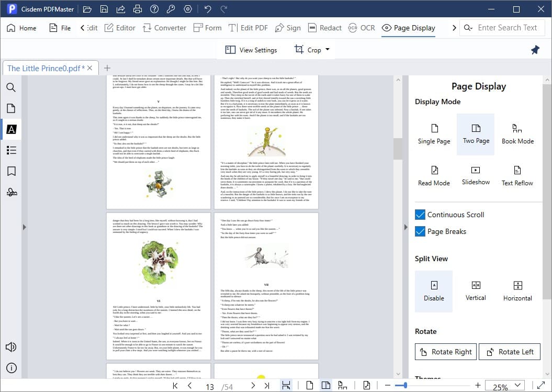The width and height of the screenshot is (552, 392).
Task: Open the Home tab
Action: pyautogui.click(x=21, y=28)
